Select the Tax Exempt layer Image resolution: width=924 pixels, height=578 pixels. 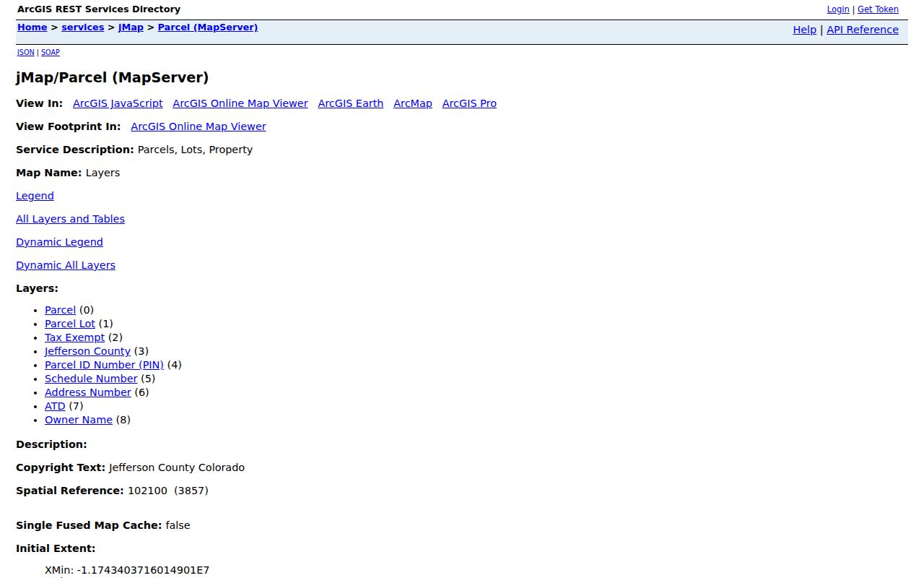pos(74,337)
